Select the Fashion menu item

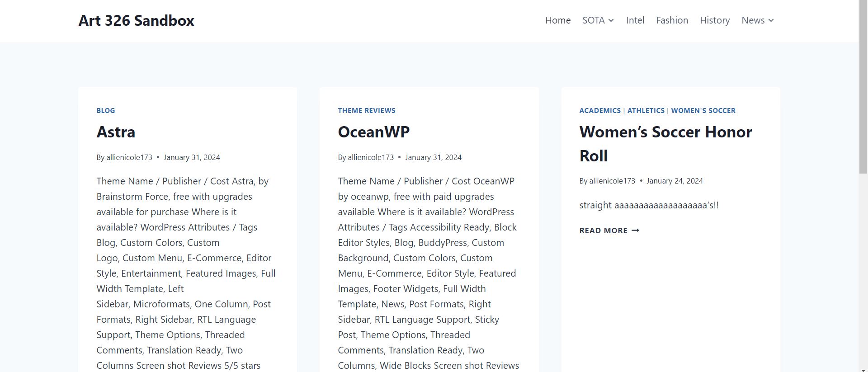click(x=672, y=20)
